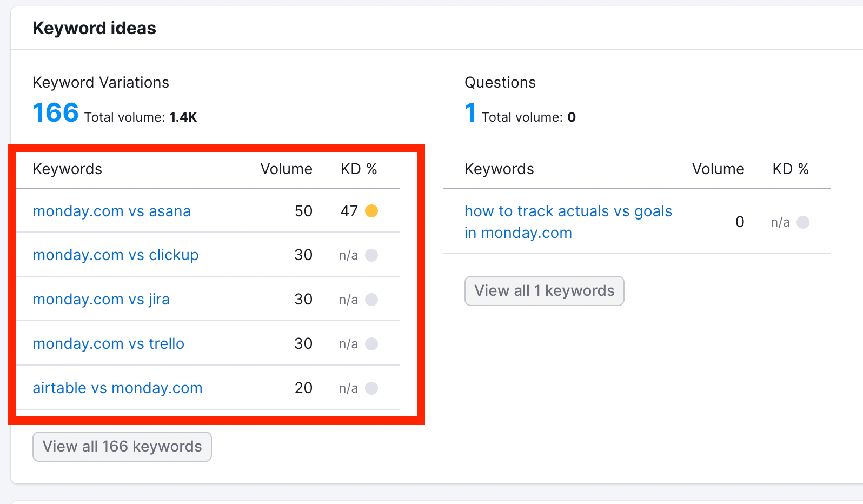Screen dimensions: 863x504
Task: Click the 'View all 1 keywords' button
Action: click(x=545, y=291)
